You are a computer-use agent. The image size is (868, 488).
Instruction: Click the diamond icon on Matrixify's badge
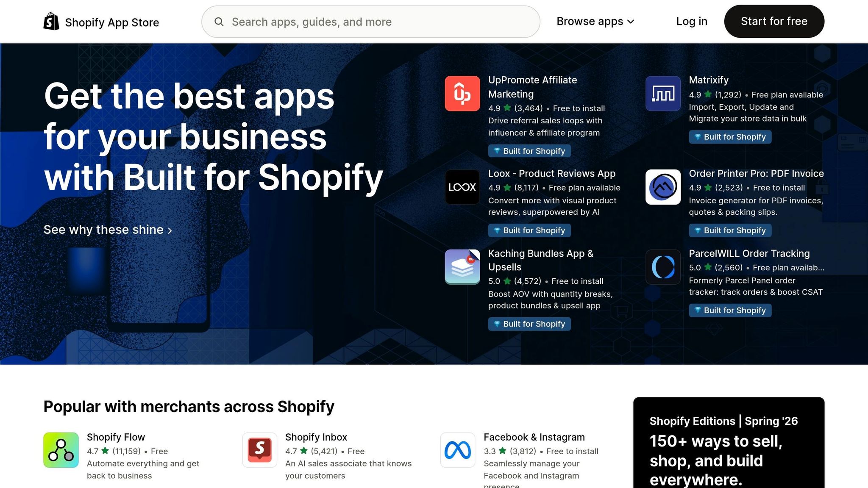click(698, 137)
